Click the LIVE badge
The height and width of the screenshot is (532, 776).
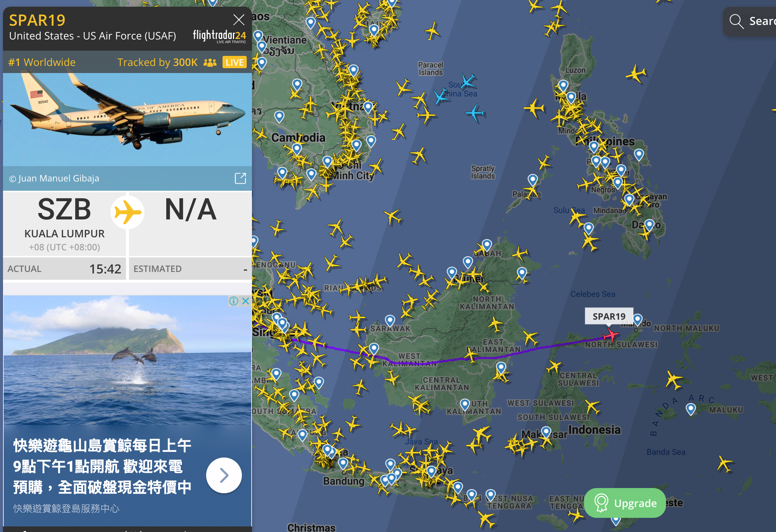click(x=234, y=62)
